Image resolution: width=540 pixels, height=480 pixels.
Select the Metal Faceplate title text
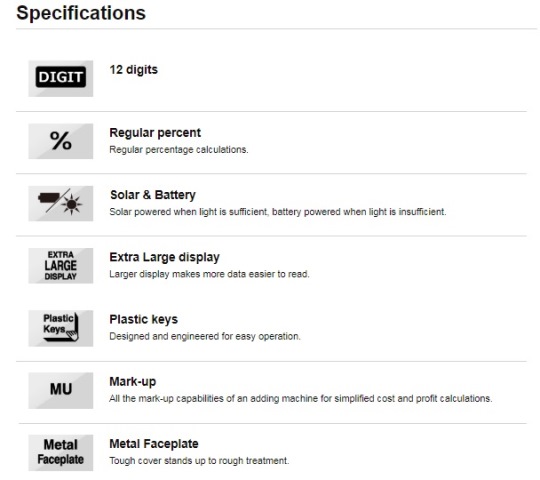point(154,444)
